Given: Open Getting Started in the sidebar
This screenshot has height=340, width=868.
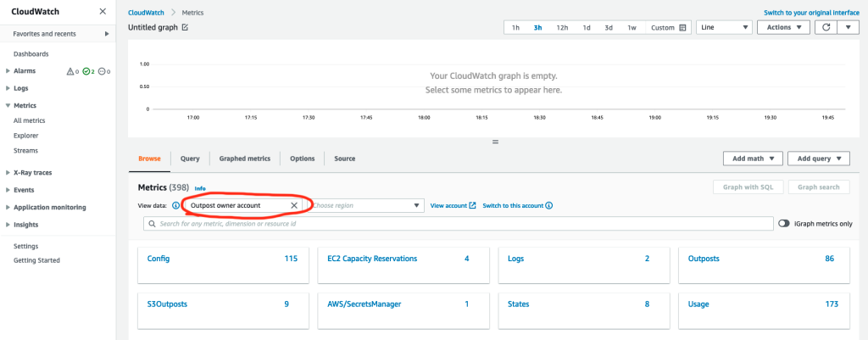Looking at the screenshot, I should (36, 260).
